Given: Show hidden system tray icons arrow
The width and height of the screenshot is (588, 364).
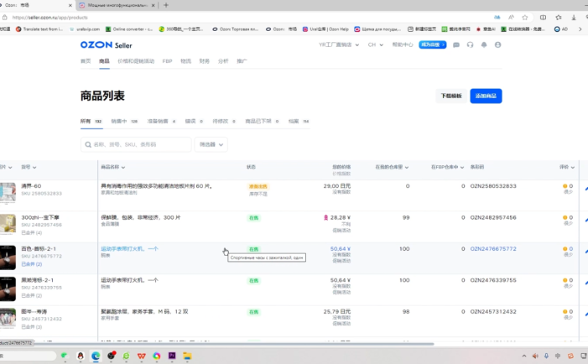Looking at the screenshot, I should point(524,356).
